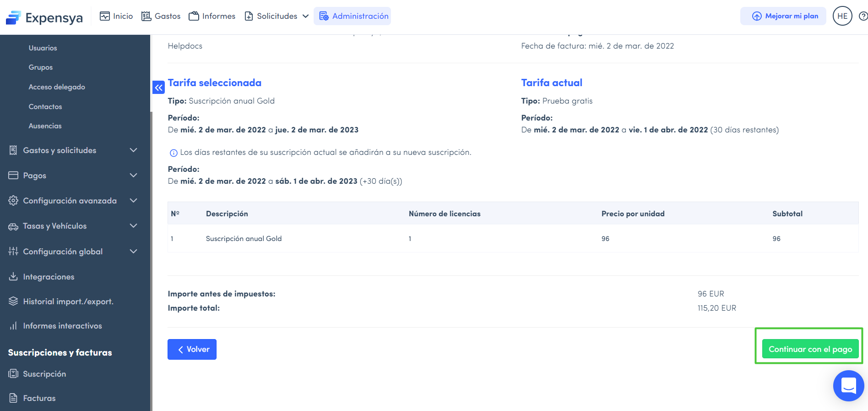Click the Solicitudes document icon in the top bar

[x=249, y=16]
